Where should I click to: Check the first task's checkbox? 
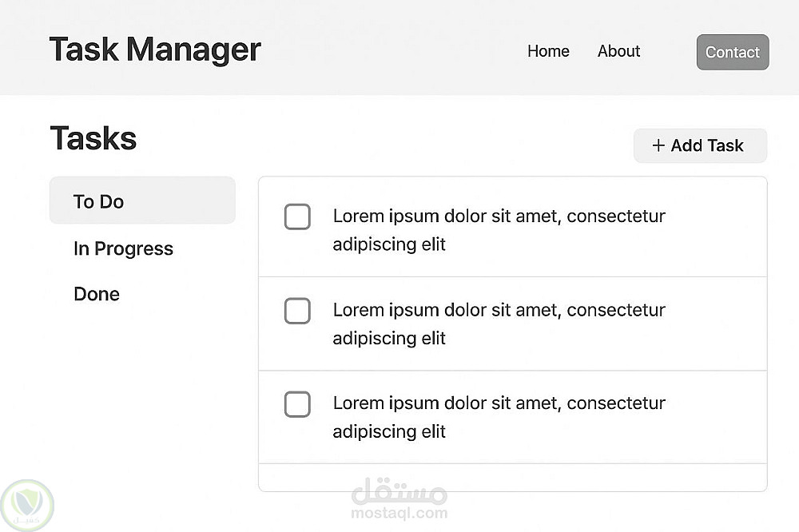point(297,216)
